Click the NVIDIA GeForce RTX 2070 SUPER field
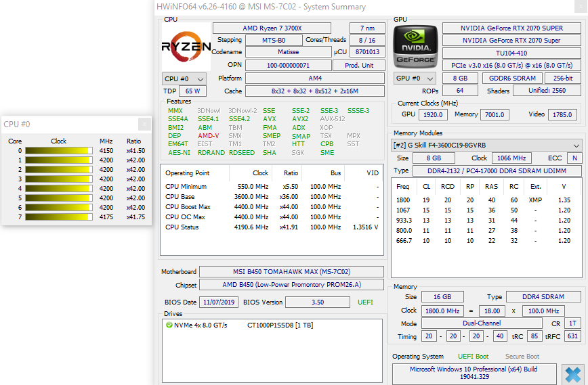The width and height of the screenshot is (588, 385). pyautogui.click(x=511, y=28)
